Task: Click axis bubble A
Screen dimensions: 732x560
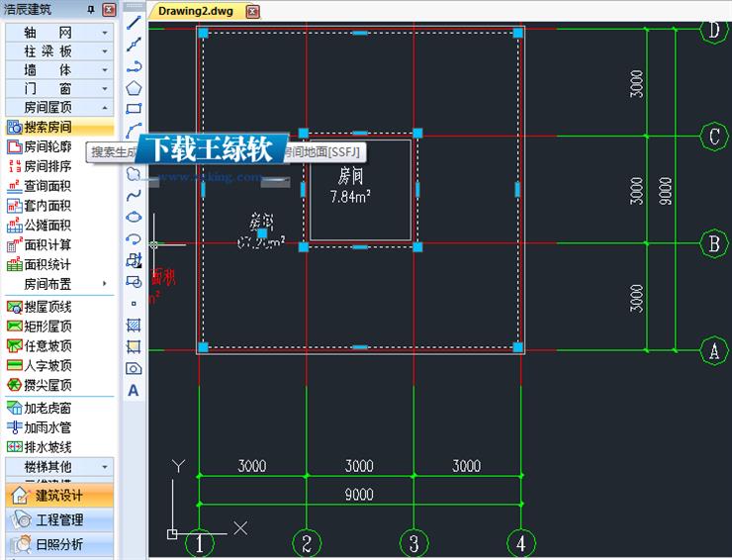Action: (714, 350)
